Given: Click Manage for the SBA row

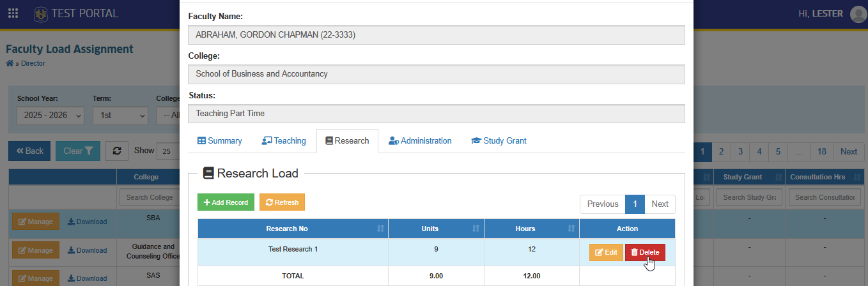Looking at the screenshot, I should (x=36, y=222).
